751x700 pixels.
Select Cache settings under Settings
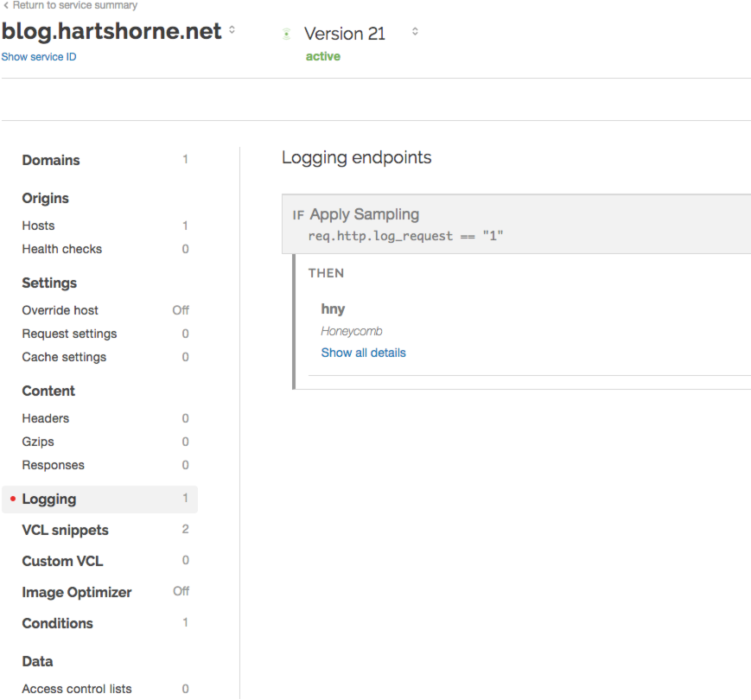click(x=64, y=357)
